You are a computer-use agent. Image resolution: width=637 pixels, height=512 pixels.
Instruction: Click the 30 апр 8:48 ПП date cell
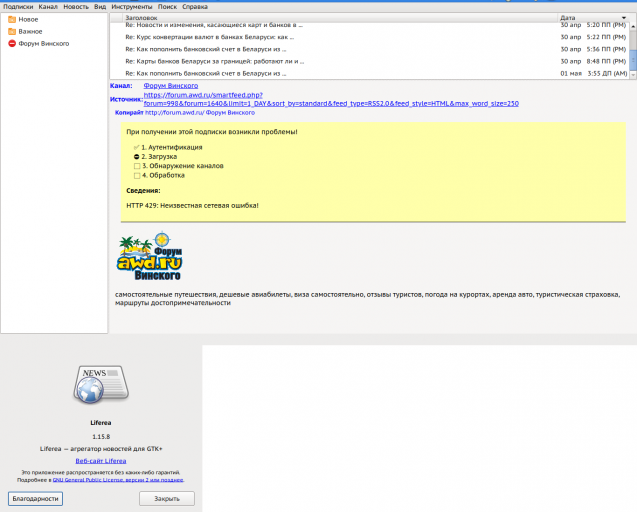point(593,61)
